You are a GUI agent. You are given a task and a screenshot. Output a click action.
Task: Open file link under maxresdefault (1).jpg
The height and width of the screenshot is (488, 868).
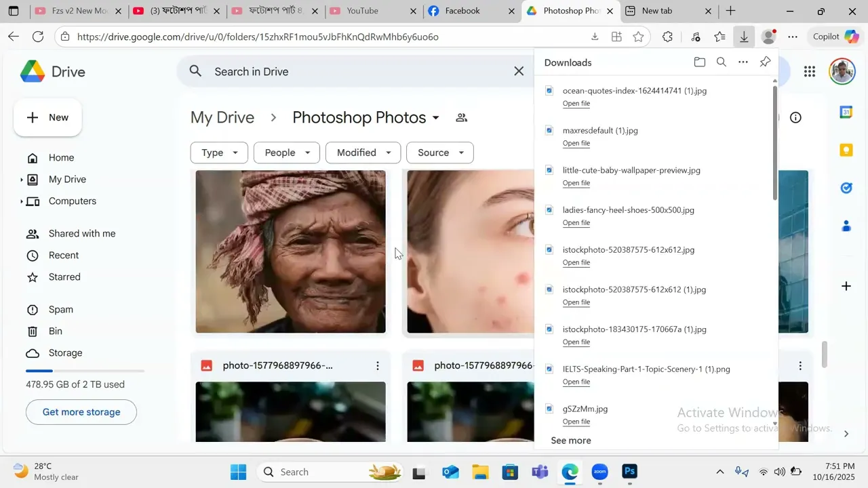[576, 144]
